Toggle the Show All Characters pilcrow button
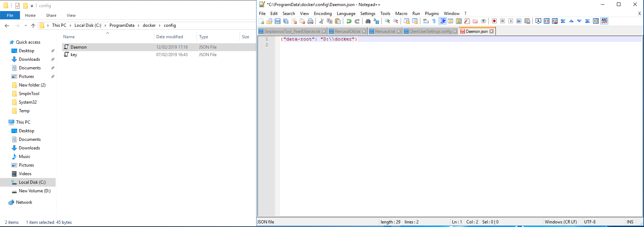Image resolution: width=644 pixels, height=227 pixels. [434, 21]
